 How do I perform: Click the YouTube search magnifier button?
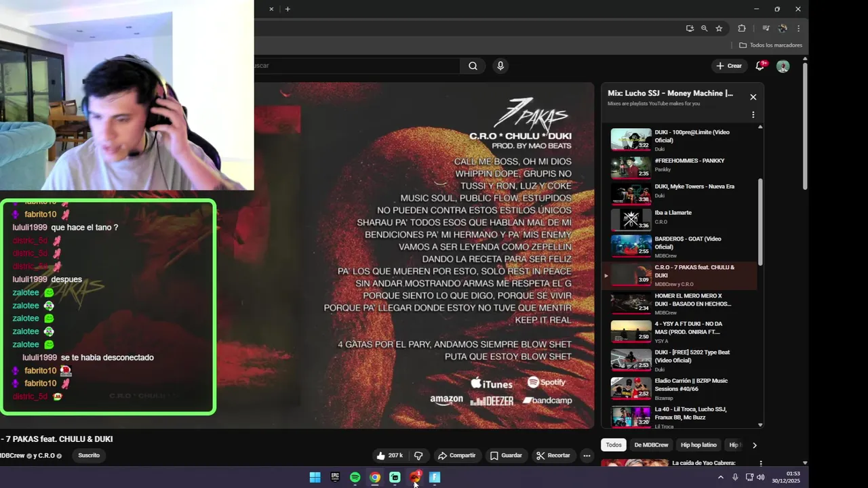tap(473, 66)
